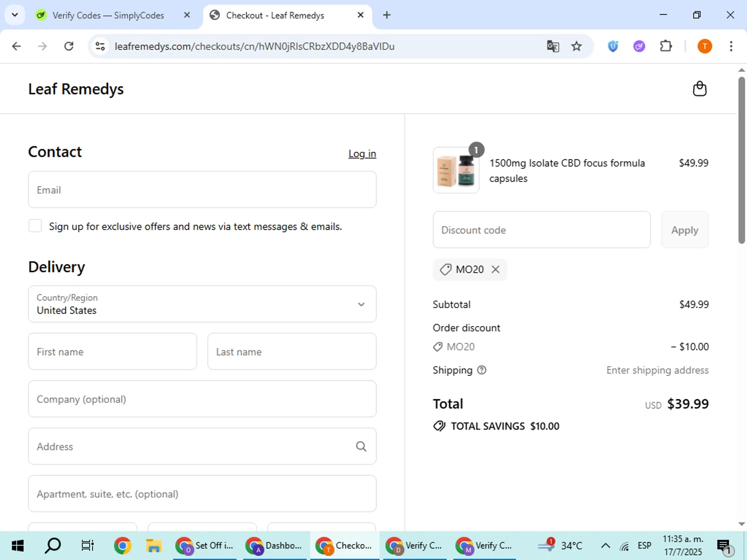This screenshot has width=747, height=560.
Task: Remove the MO20 discount code tag
Action: [x=496, y=269]
